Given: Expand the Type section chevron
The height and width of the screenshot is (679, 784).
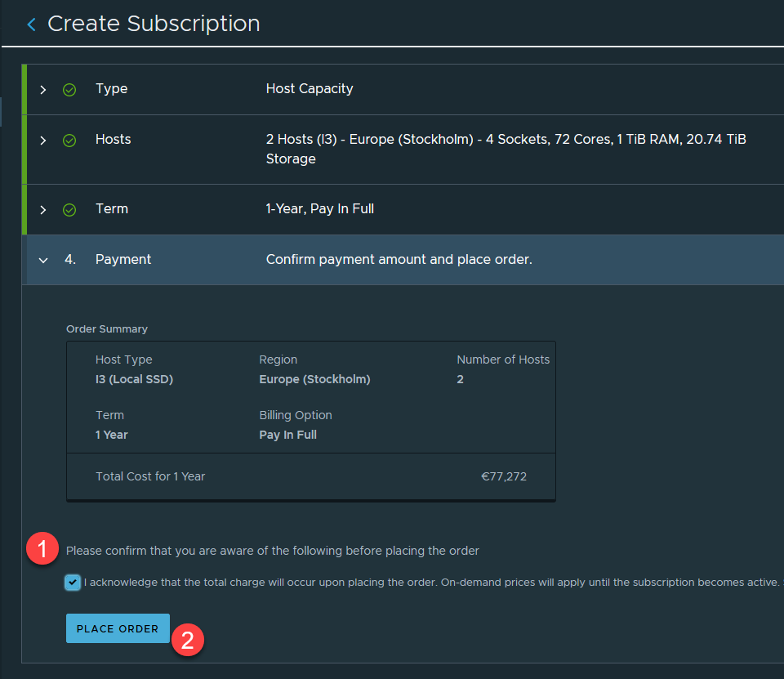Looking at the screenshot, I should [43, 89].
